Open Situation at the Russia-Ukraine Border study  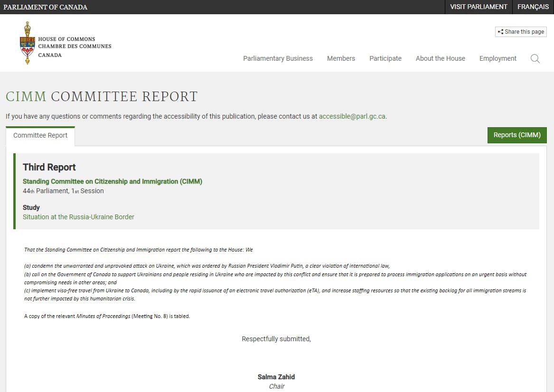coord(78,217)
